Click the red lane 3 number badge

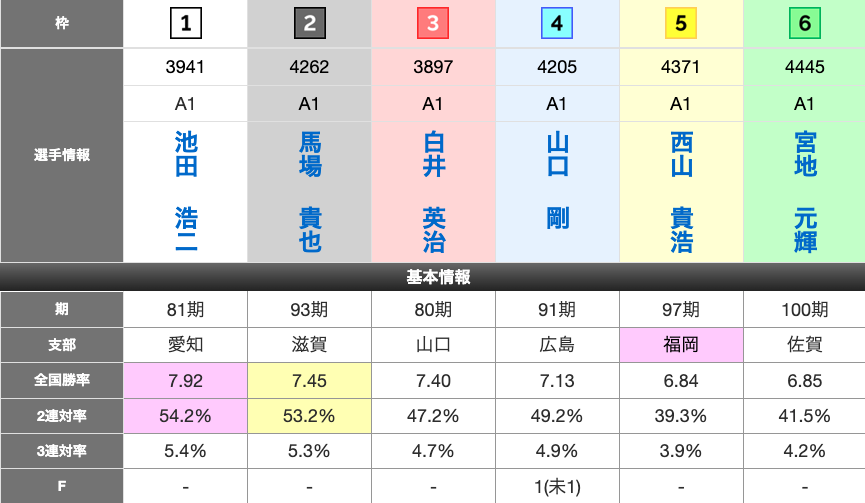[x=433, y=23]
